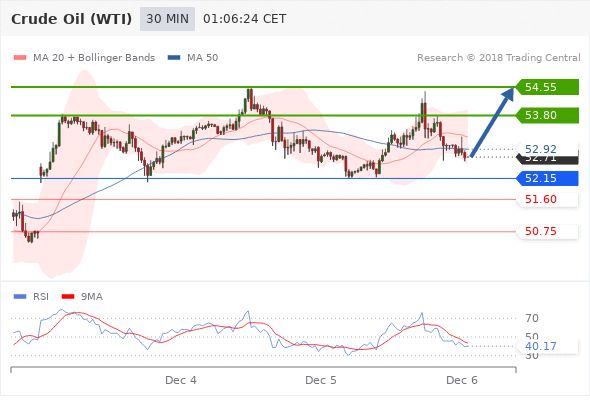Click the 50.75 support price label

541,231
